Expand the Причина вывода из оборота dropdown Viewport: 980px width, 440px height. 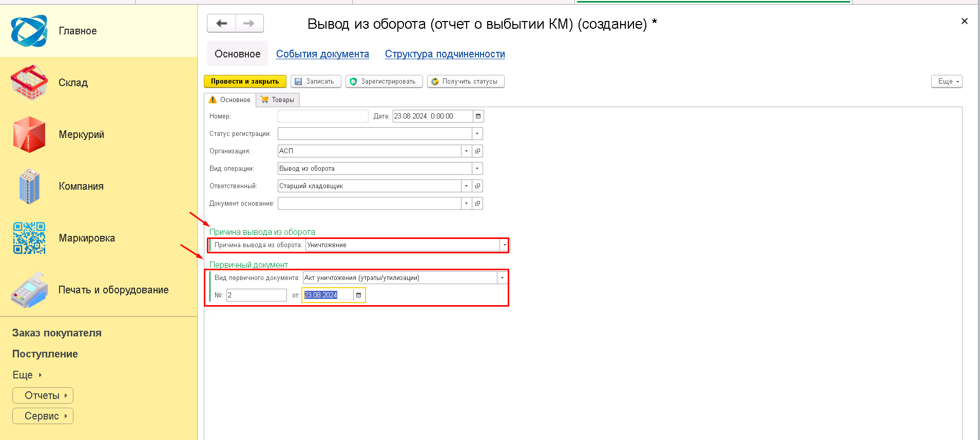point(505,245)
